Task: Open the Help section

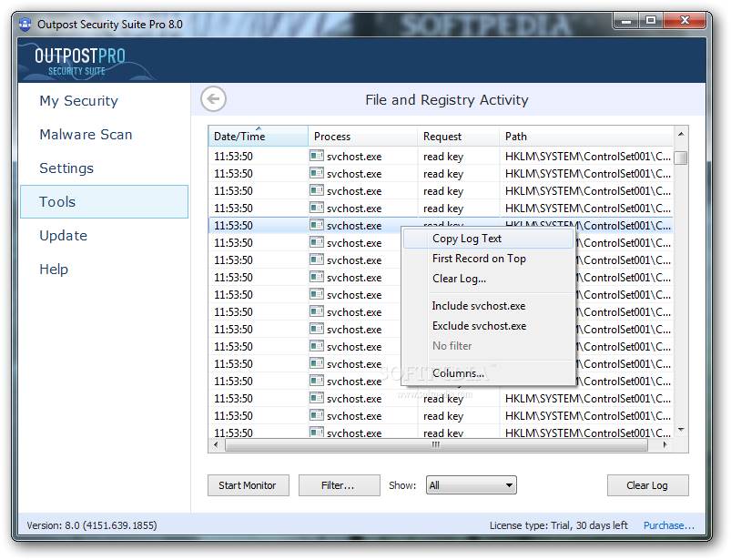Action: pos(54,269)
